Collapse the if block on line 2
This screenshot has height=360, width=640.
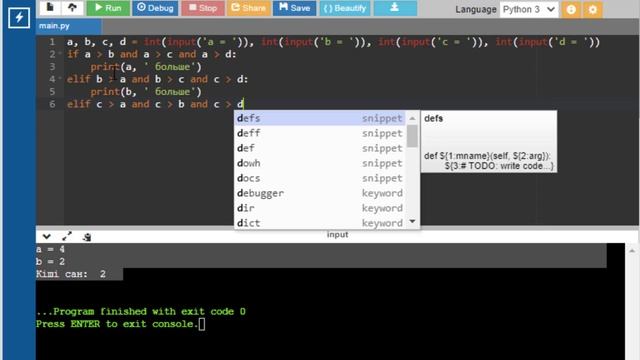(x=60, y=54)
